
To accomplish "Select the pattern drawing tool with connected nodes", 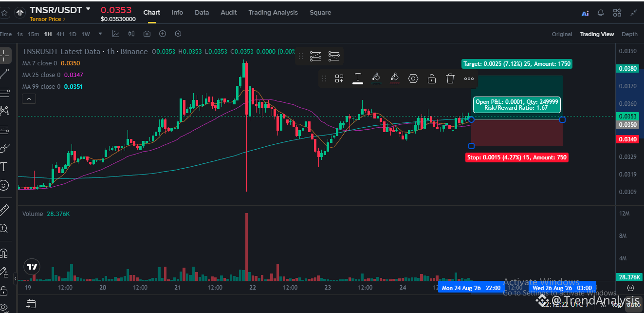I will click(4, 111).
